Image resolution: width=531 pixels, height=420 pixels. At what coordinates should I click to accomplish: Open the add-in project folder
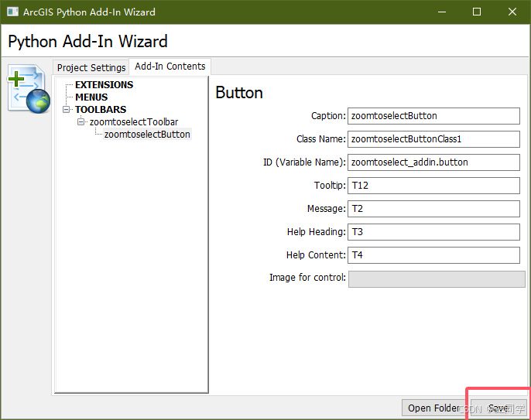point(433,408)
